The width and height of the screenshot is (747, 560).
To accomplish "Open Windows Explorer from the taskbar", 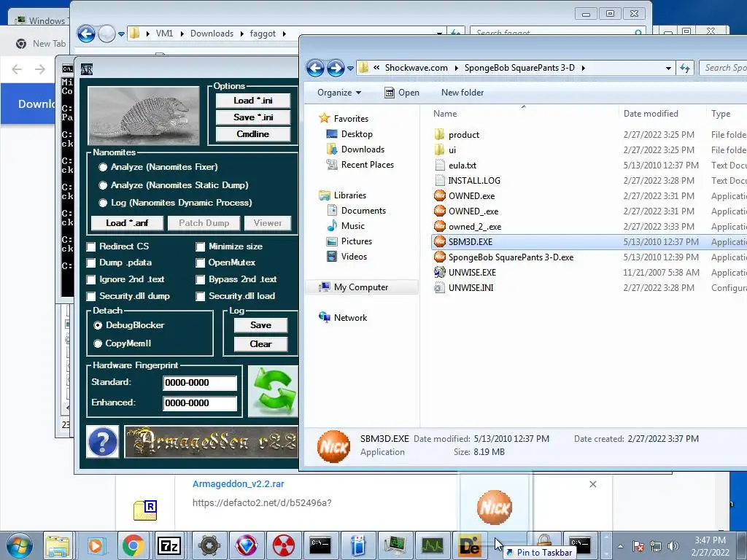I will click(x=58, y=545).
